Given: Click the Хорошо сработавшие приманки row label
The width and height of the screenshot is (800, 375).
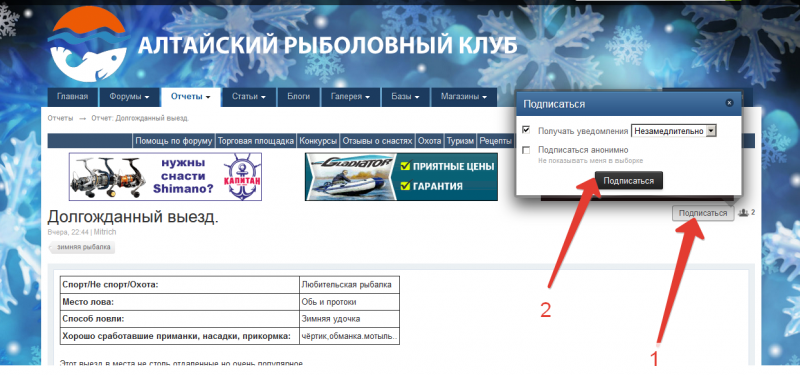Looking at the screenshot, I should [177, 336].
